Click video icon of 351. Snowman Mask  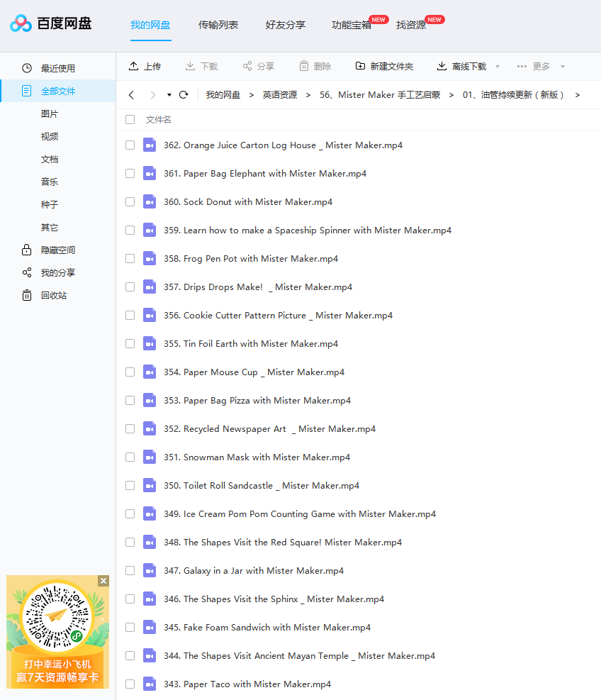click(150, 457)
